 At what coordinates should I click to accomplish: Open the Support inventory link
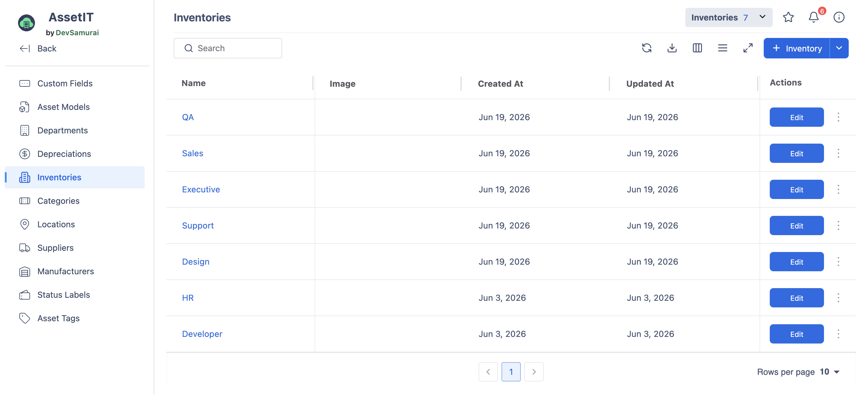[x=198, y=226]
